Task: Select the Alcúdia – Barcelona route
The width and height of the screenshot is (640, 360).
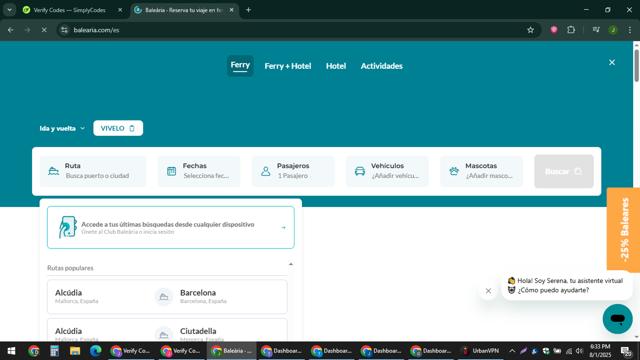Action: point(167,297)
